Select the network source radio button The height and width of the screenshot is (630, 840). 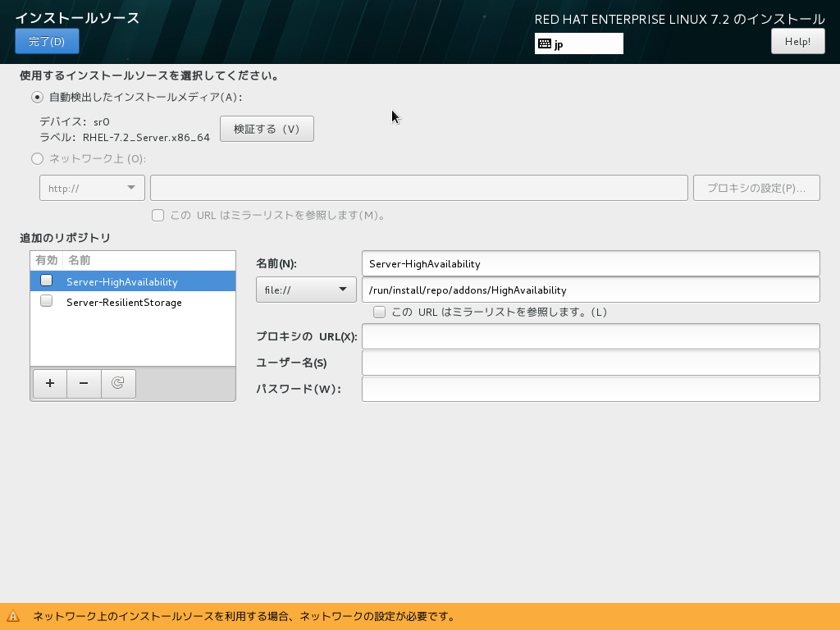click(37, 158)
